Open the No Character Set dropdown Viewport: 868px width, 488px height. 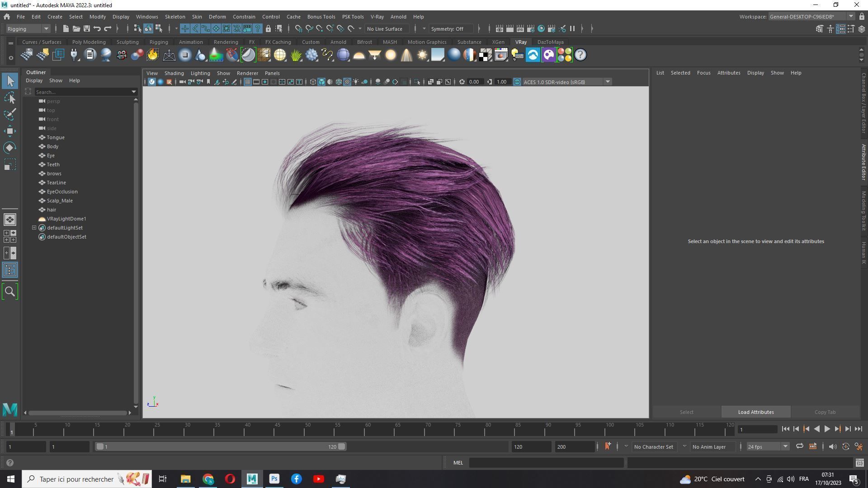(653, 447)
